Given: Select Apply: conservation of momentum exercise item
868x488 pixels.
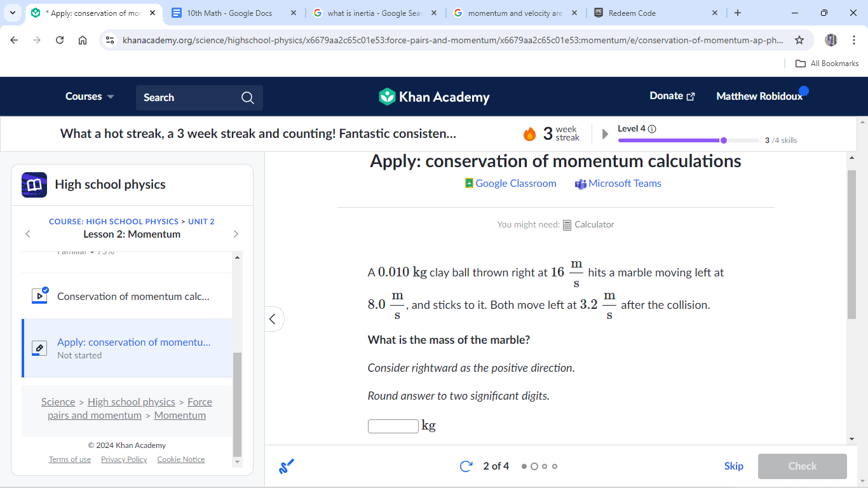Looking at the screenshot, I should [x=127, y=348].
